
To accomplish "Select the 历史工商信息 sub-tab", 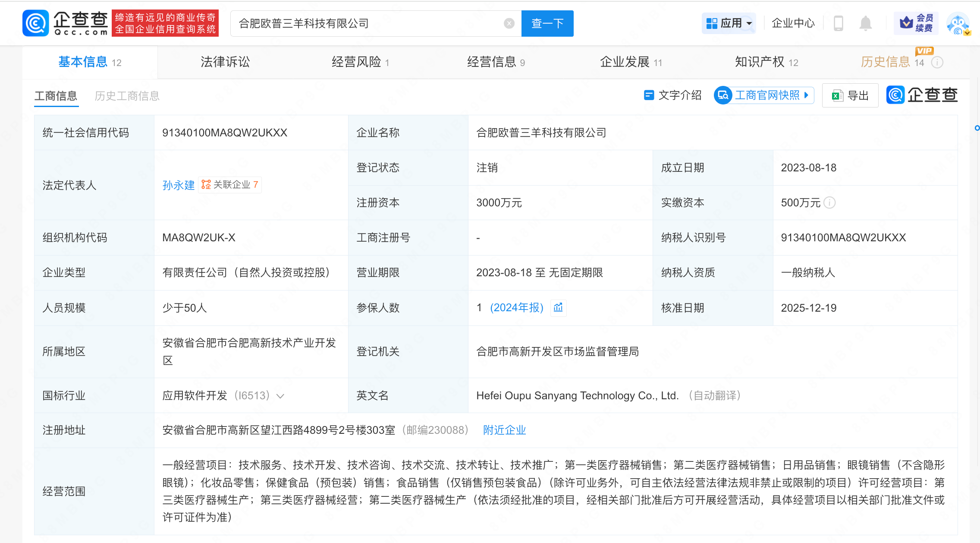I will coord(127,96).
